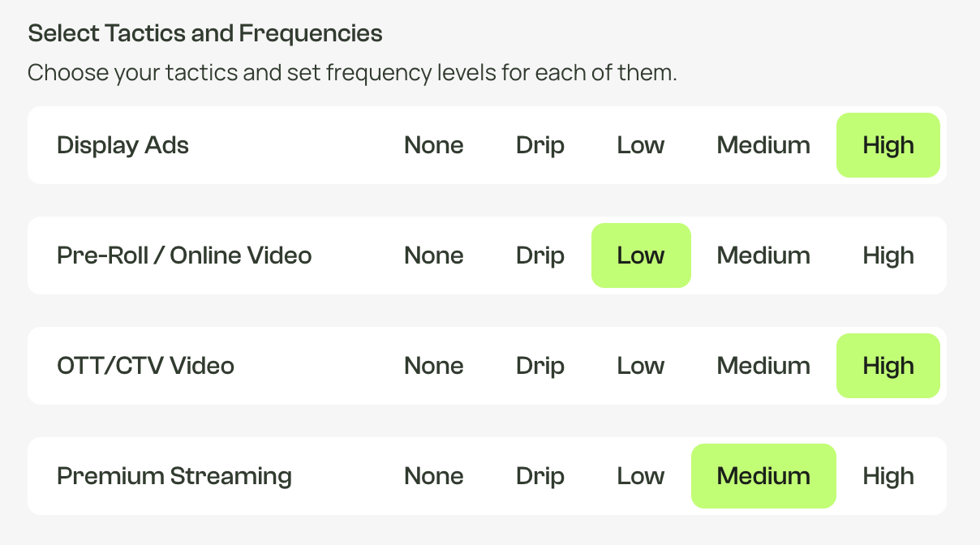Screen dimensions: 980x545
Task: Click the selected Low option for Pre-Roll video
Action: (641, 255)
